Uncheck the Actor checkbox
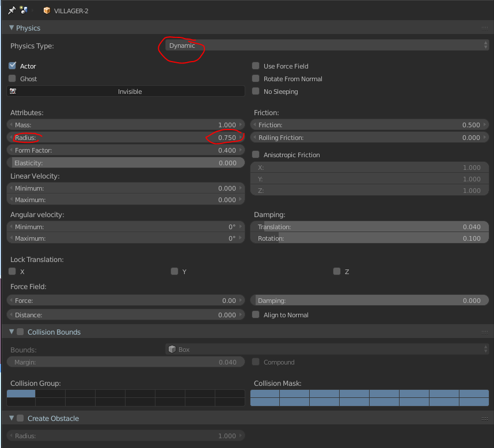The width and height of the screenshot is (494, 448). point(12,66)
